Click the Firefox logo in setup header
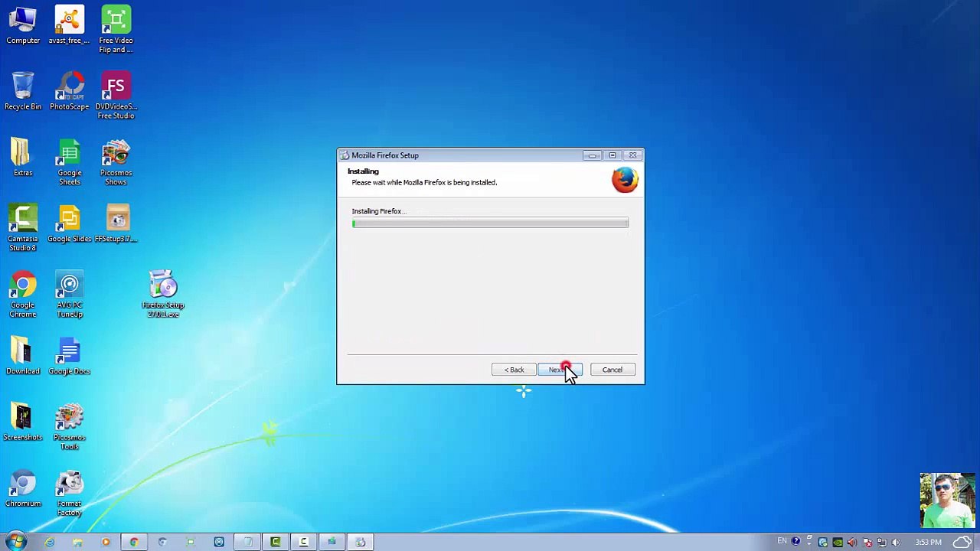The width and height of the screenshot is (980, 551). [625, 180]
